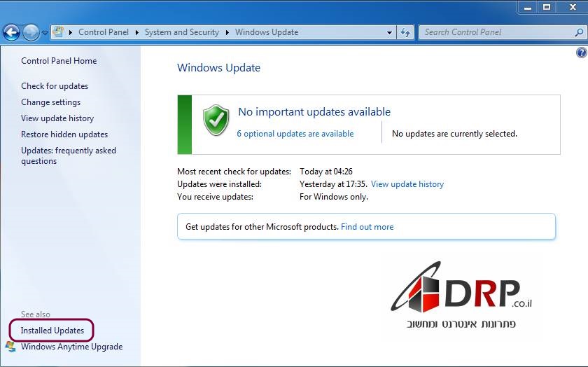Click the address bar refresh button
Screen dimensions: 588x367
(x=405, y=32)
